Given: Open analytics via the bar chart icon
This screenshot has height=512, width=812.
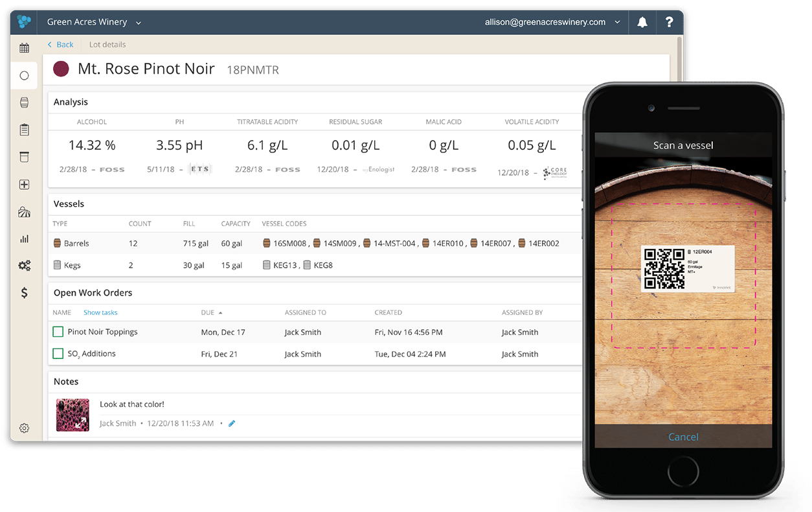Looking at the screenshot, I should [x=24, y=239].
